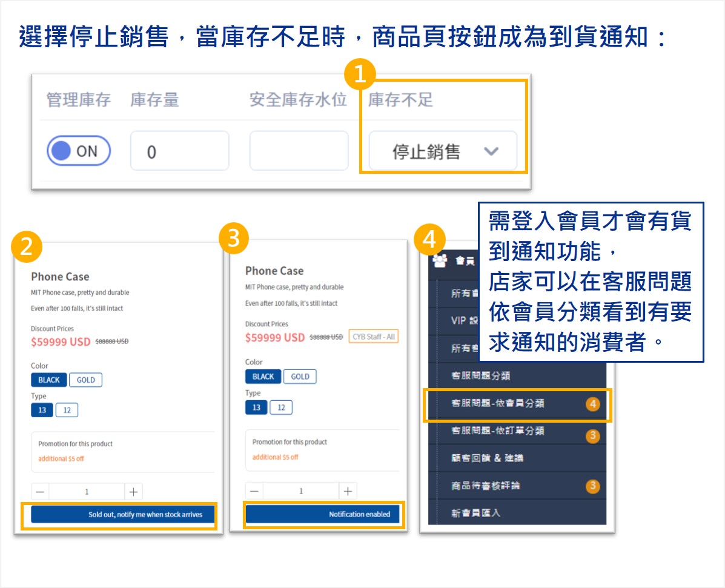Click the CYB Staff - All price tag
The image size is (725, 588).
pos(374,337)
